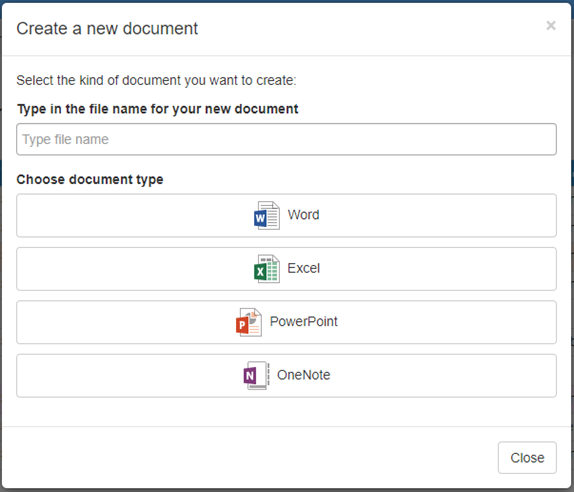Choose OneNote as document type
Image resolution: width=574 pixels, height=492 pixels.
(x=286, y=376)
